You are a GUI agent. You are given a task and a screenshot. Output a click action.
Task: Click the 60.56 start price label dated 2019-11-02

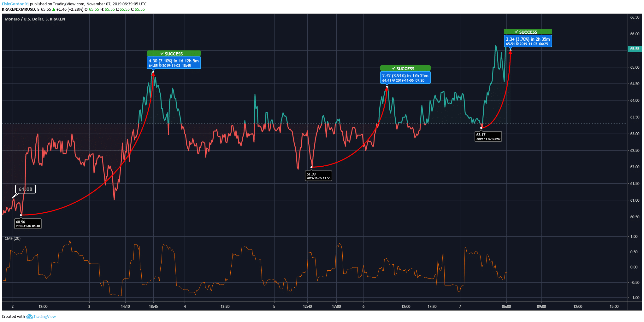28,224
